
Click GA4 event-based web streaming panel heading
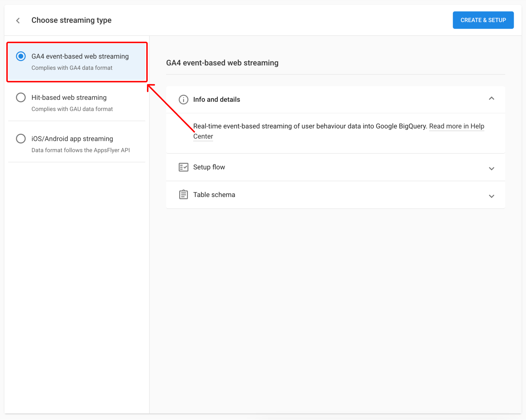[x=222, y=63]
